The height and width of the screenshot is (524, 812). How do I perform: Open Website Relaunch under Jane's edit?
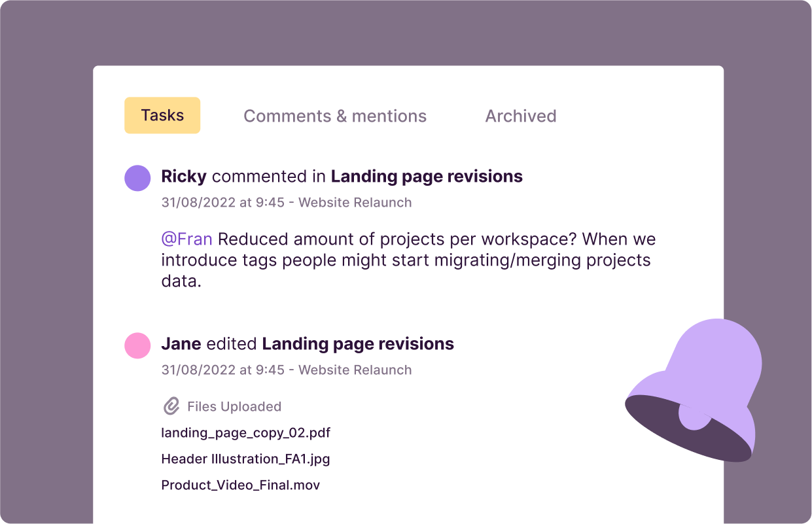(x=355, y=370)
